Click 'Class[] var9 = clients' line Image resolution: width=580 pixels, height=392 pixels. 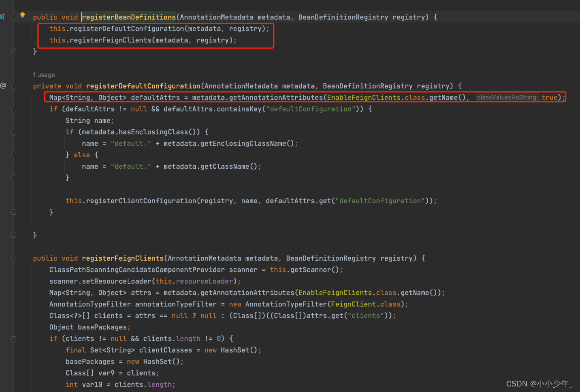click(112, 373)
